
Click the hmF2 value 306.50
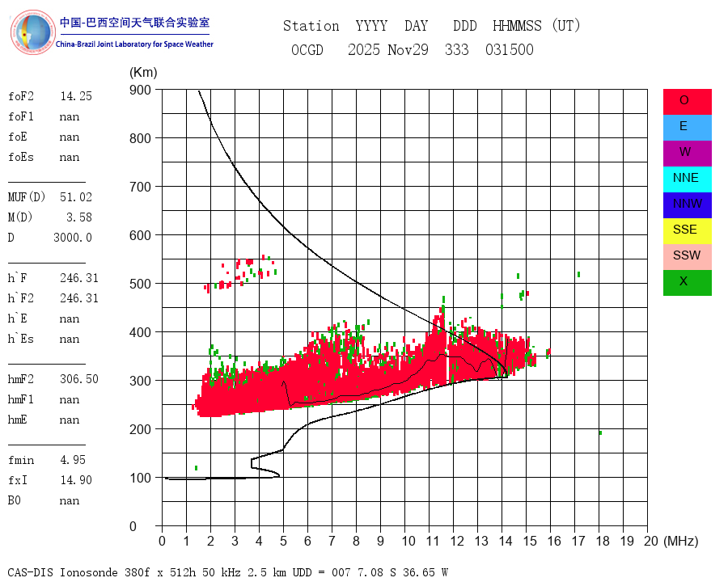(x=79, y=379)
